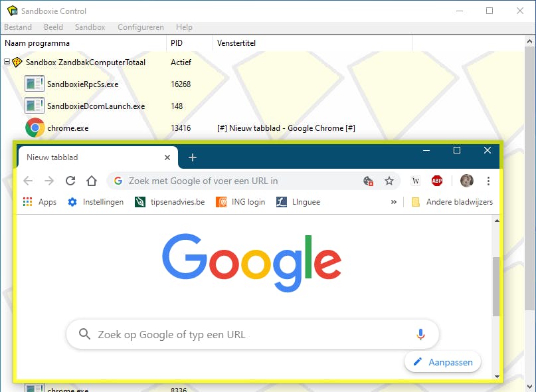Select the Nieuw tabblad tab in Chrome
536x392 pixels.
point(98,157)
